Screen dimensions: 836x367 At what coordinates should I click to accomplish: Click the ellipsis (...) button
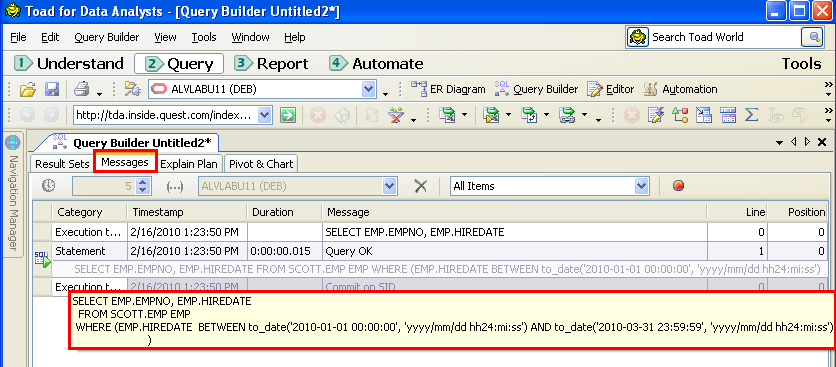click(x=174, y=186)
